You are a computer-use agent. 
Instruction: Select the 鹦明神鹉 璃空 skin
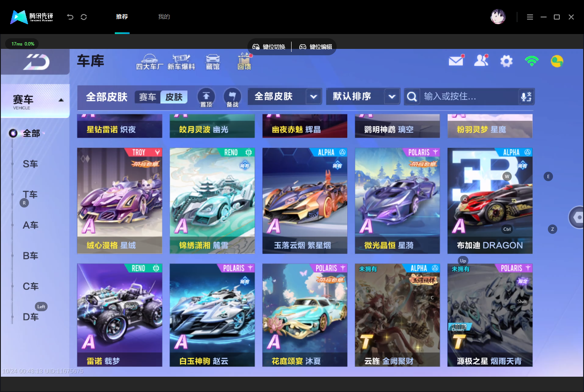pos(397,126)
